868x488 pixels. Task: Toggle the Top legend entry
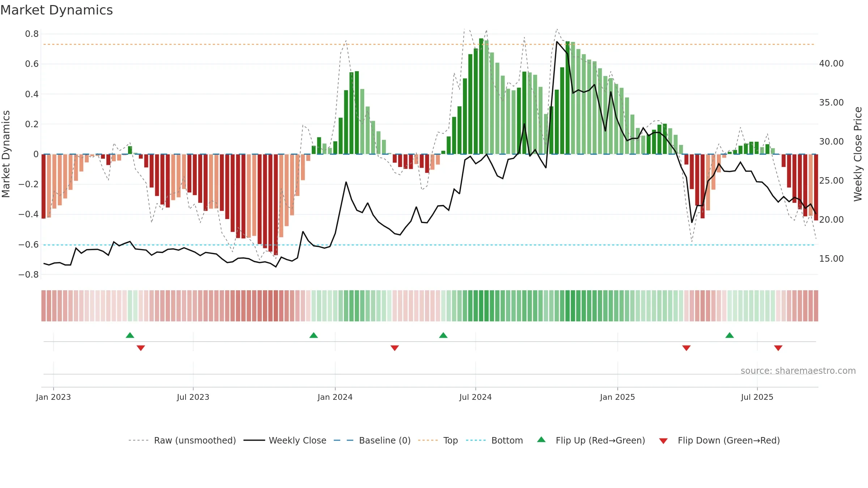click(438, 440)
